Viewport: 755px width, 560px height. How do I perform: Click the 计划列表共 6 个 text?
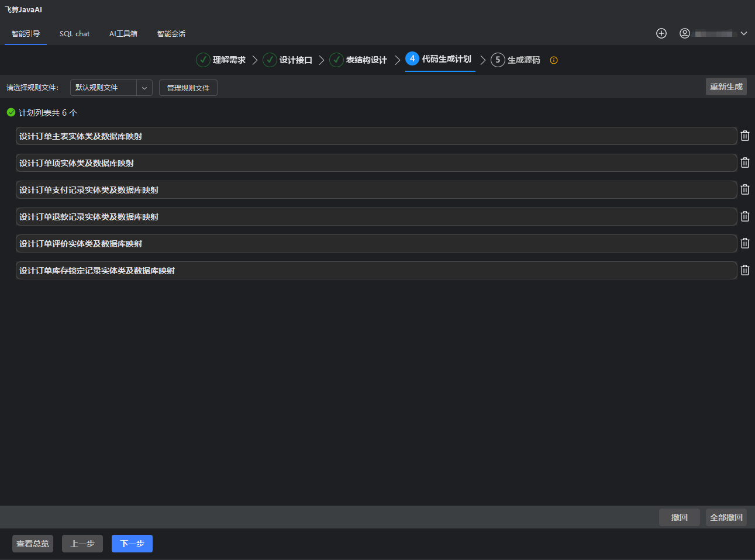[x=48, y=113]
